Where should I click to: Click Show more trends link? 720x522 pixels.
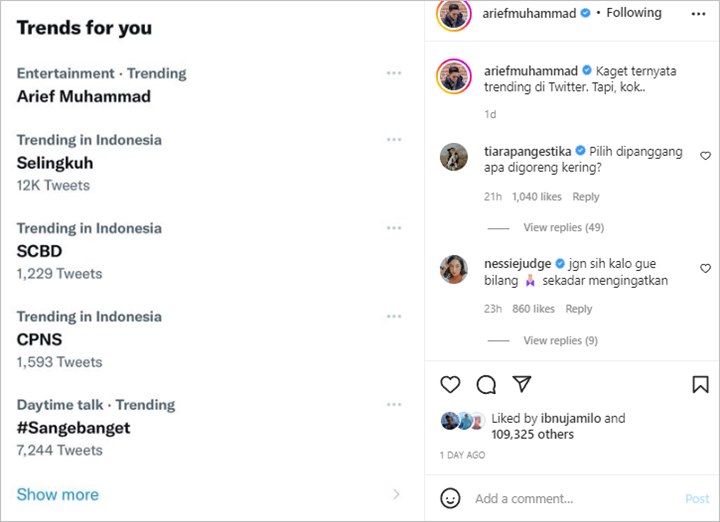58,494
